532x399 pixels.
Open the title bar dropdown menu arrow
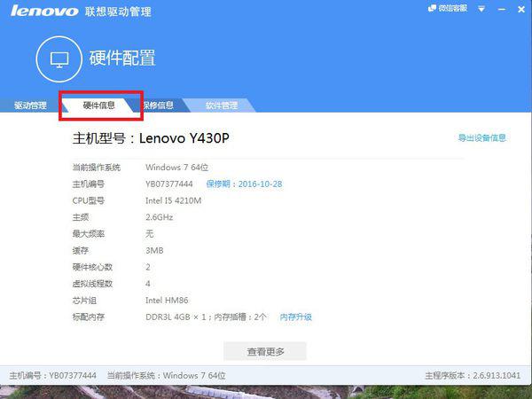pos(481,9)
